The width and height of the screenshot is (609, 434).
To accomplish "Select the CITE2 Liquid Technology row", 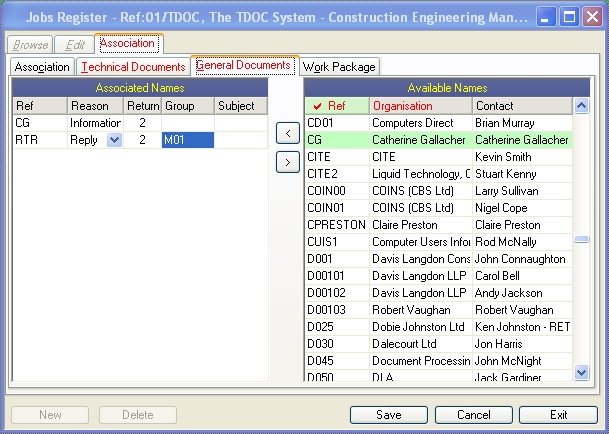I will 438,174.
